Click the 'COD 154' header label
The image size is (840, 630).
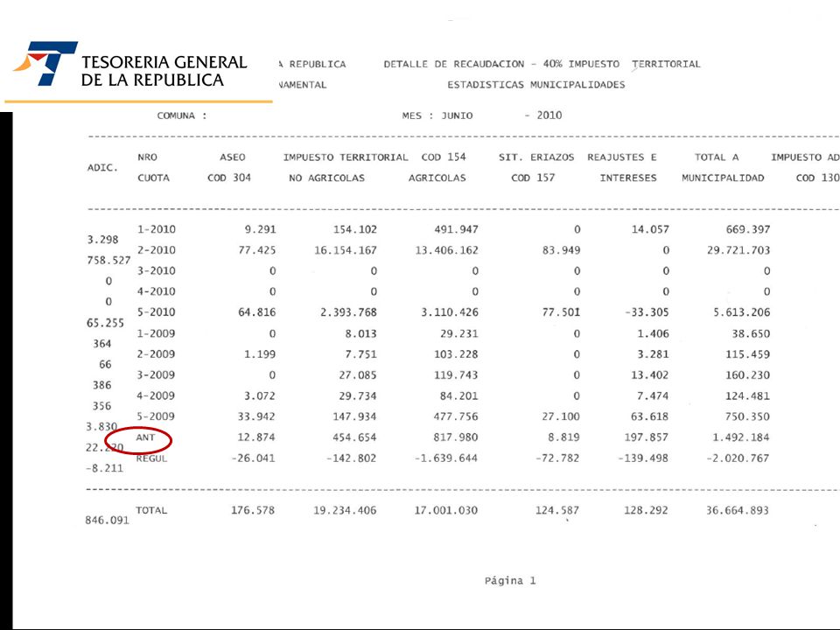click(444, 157)
